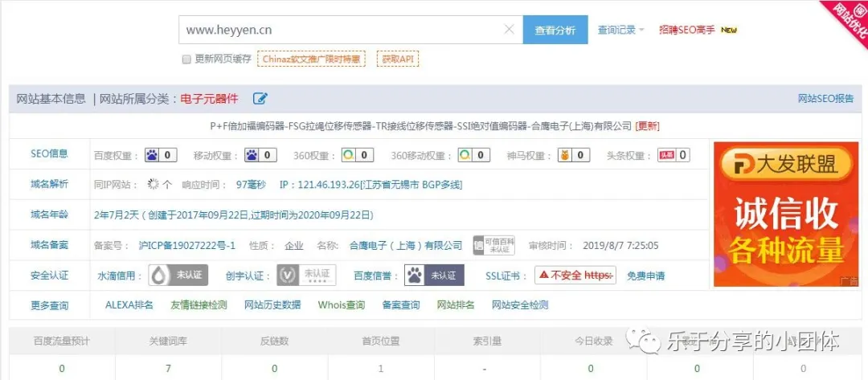Select the 安全认证 row label
Image resolution: width=868 pixels, height=380 pixels.
pyautogui.click(x=49, y=275)
